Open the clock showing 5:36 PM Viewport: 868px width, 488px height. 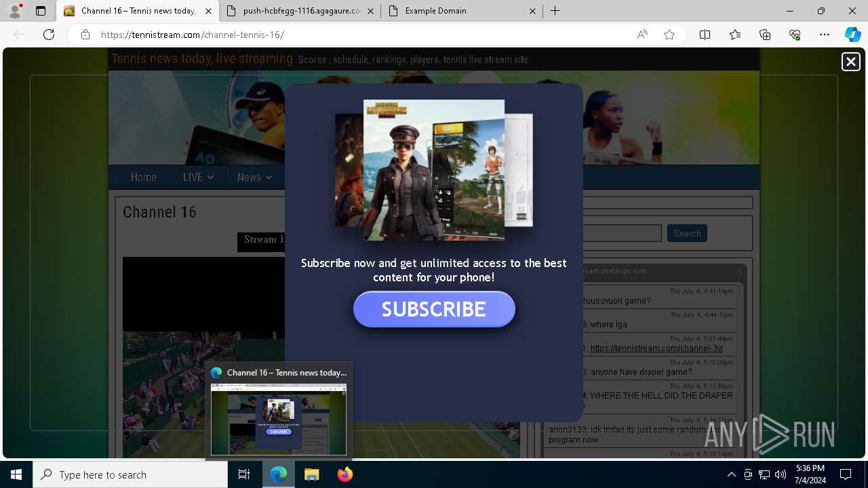pyautogui.click(x=810, y=474)
